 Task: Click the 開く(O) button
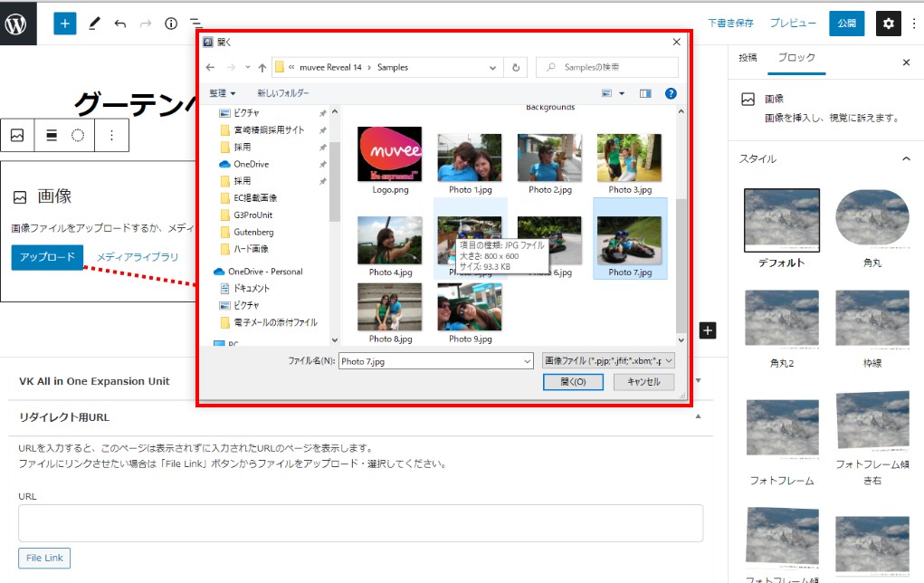tap(573, 382)
